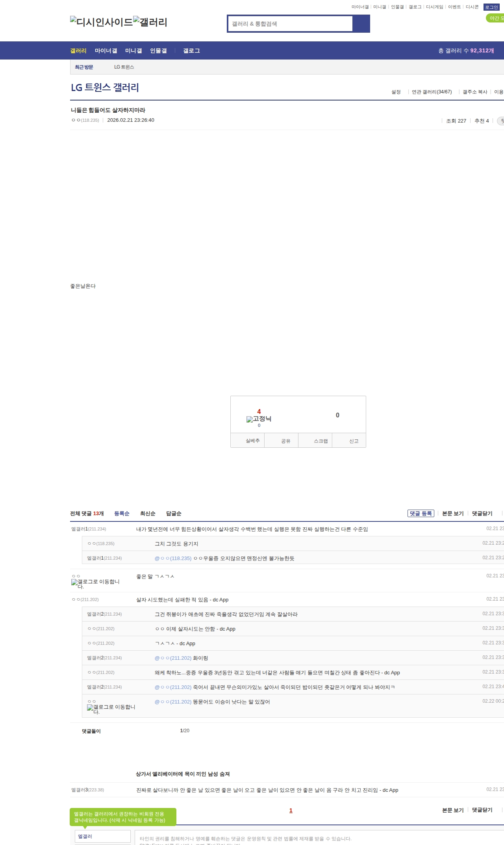Open the 설정 dropdown in gallery header
504x845 pixels.
tap(396, 92)
